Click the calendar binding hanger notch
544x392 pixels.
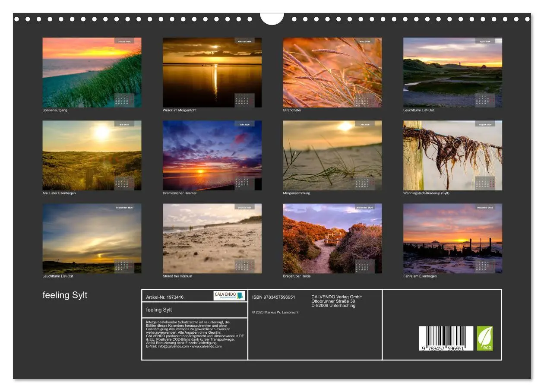coord(272,19)
